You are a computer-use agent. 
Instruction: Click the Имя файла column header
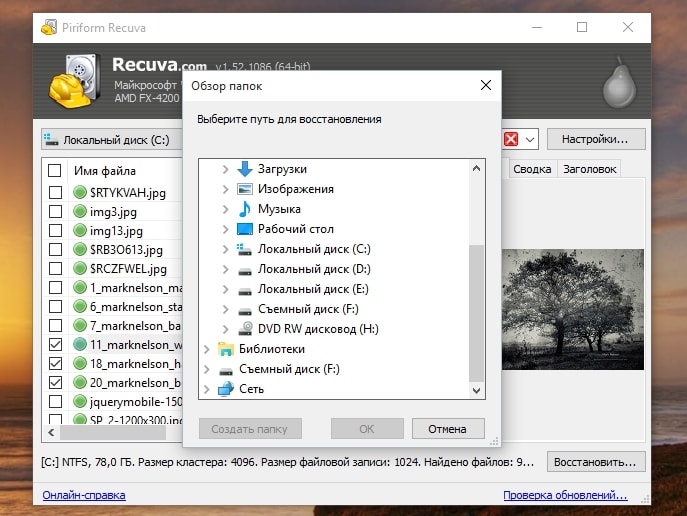point(104,170)
